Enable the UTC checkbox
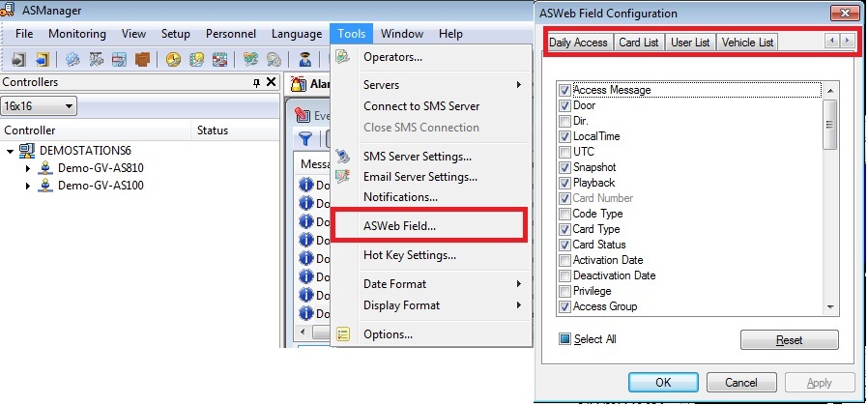 pyautogui.click(x=564, y=152)
